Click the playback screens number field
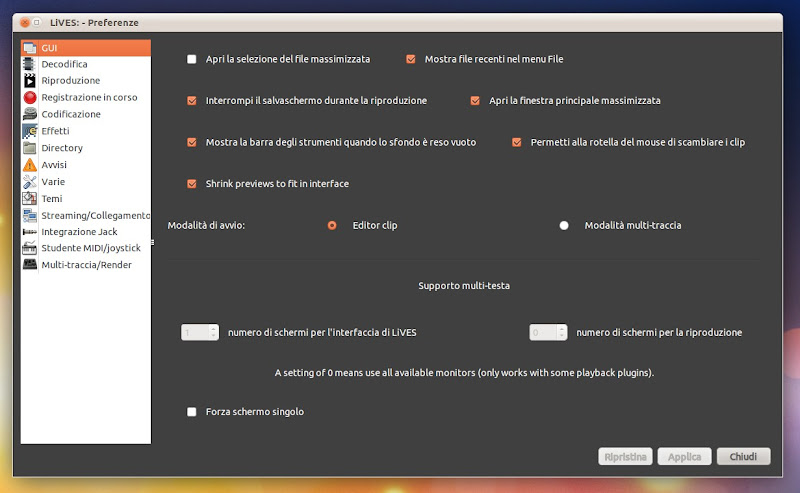Viewport: 800px width, 493px height. click(x=543, y=333)
